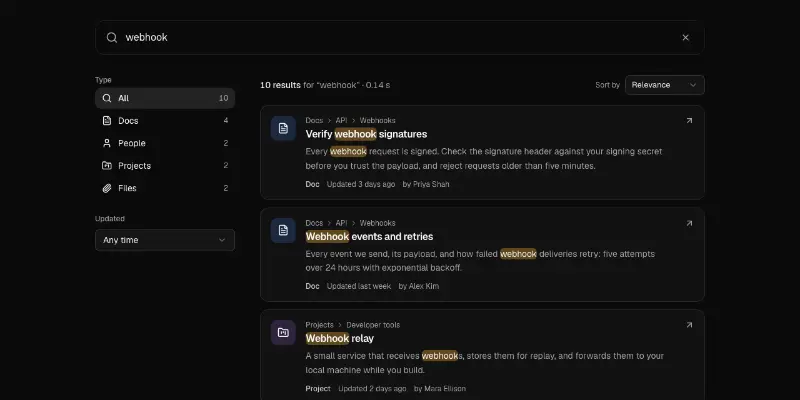Screen dimensions: 800x400
Task: Click project icon of Webhook relay
Action: pyautogui.click(x=283, y=333)
